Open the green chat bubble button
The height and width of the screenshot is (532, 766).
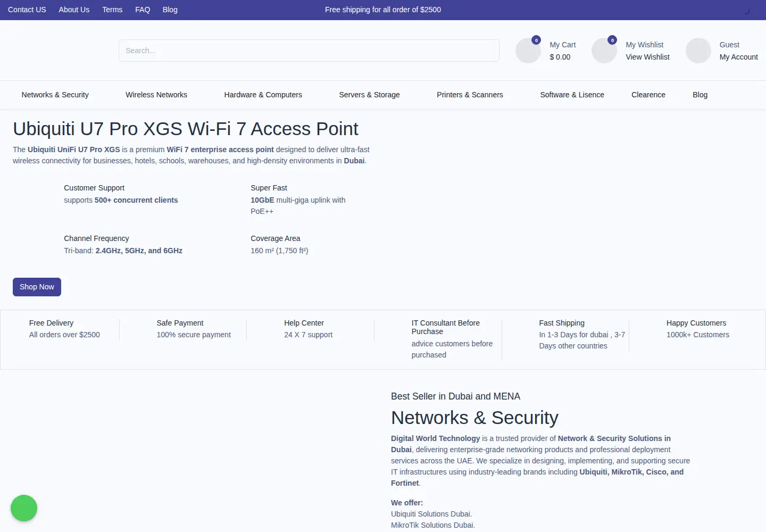24,508
